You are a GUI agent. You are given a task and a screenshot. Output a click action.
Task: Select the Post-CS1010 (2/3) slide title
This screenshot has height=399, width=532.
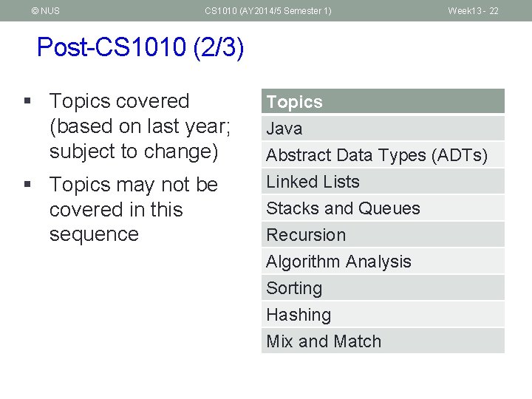click(140, 48)
